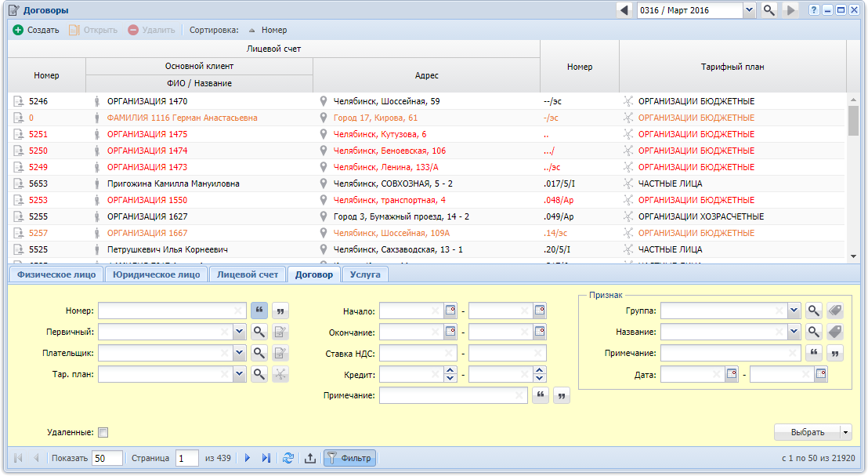Click the export upload icon in pager

(310, 458)
